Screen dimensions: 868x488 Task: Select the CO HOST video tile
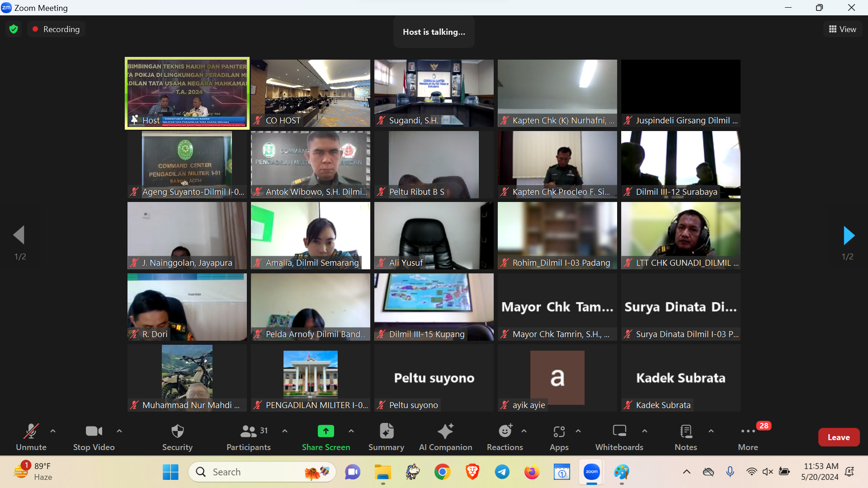311,94
